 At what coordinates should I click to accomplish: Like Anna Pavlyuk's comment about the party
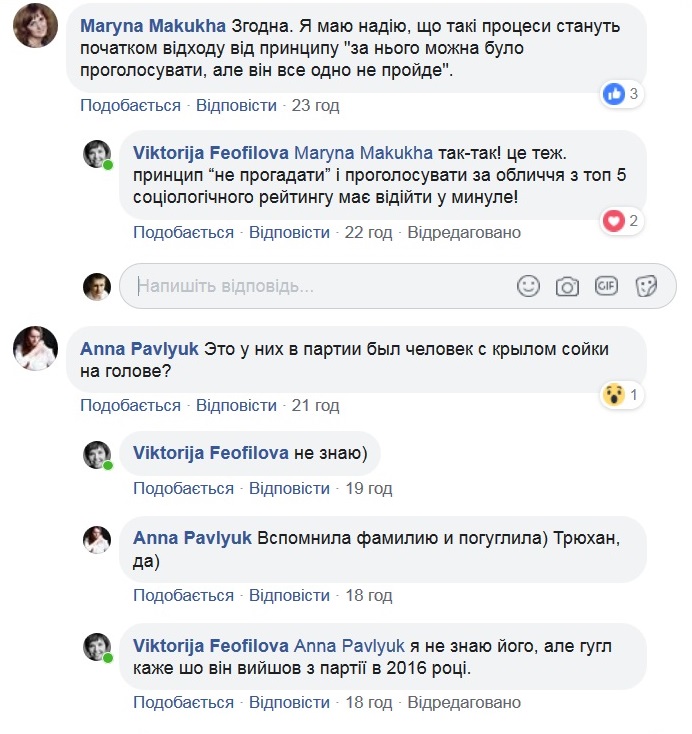coord(130,406)
